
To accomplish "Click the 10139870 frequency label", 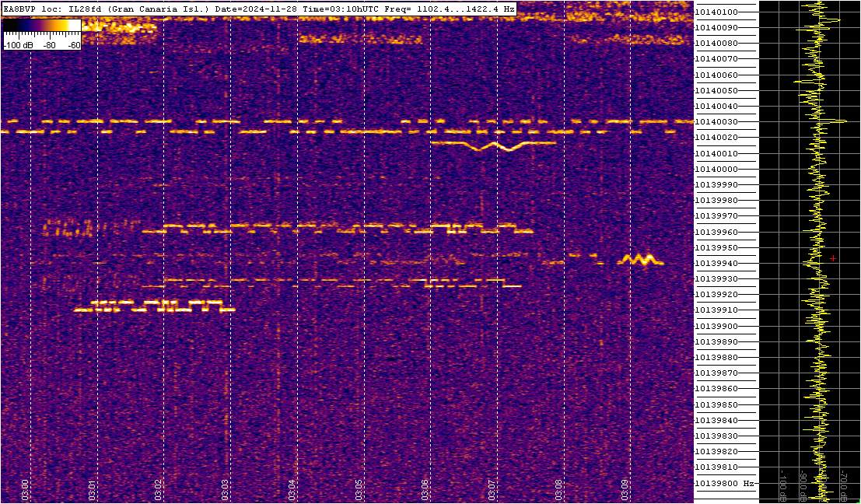I will [x=716, y=373].
